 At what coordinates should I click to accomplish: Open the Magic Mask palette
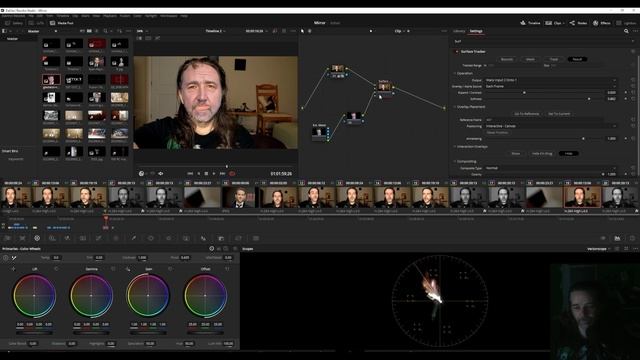186,238
